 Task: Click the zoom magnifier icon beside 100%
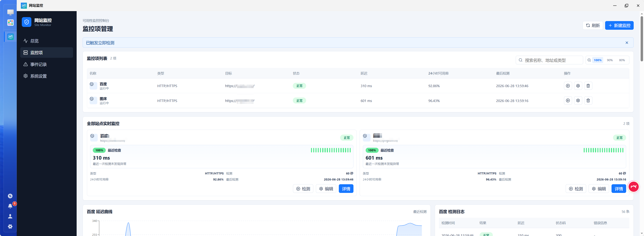pos(589,60)
